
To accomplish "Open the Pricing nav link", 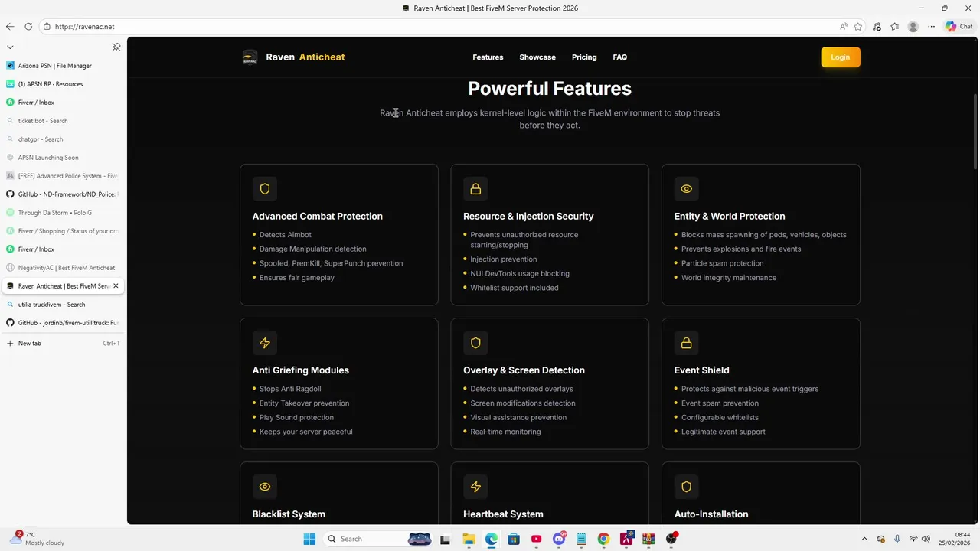I will click(x=584, y=57).
